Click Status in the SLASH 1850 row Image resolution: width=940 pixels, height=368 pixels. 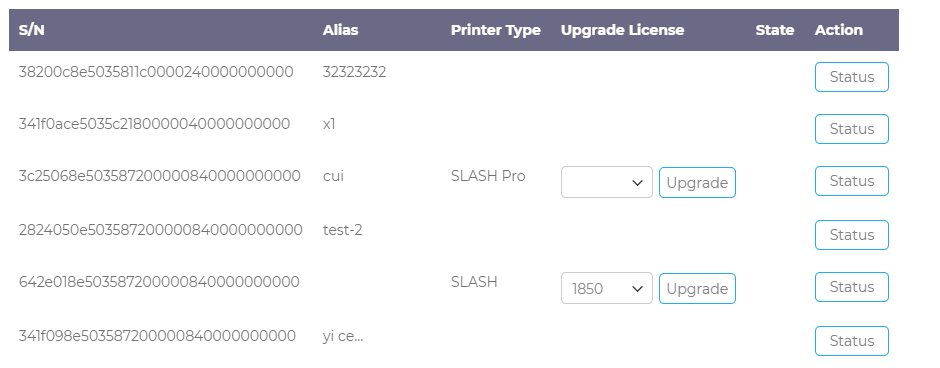tap(851, 287)
